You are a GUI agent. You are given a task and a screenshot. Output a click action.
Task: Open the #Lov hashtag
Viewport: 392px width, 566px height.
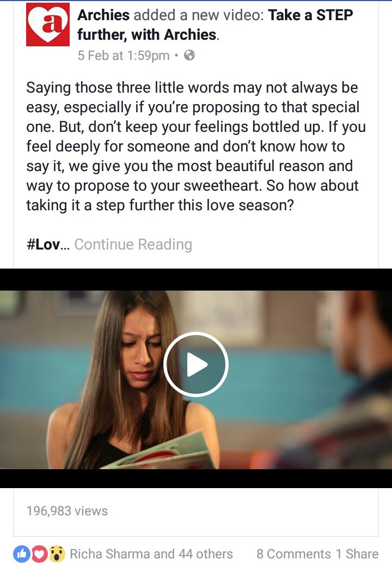coord(43,245)
